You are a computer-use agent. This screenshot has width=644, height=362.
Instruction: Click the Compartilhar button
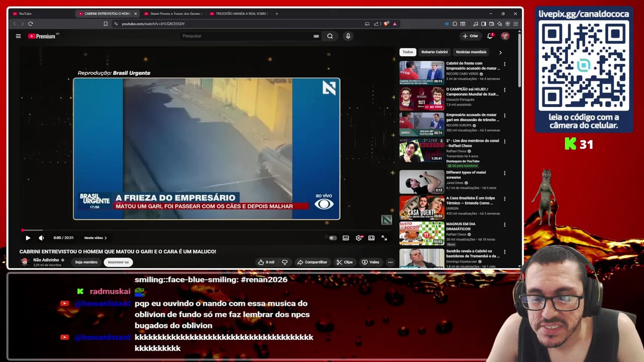click(x=312, y=262)
